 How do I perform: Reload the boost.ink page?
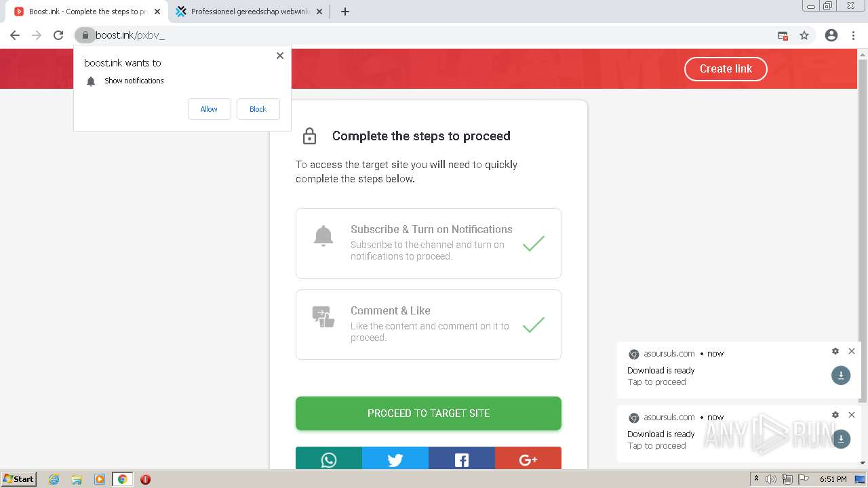coord(58,35)
